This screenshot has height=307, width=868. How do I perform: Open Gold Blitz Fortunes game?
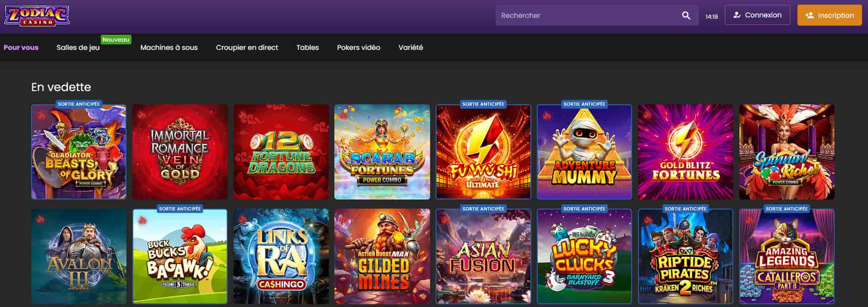coord(686,152)
